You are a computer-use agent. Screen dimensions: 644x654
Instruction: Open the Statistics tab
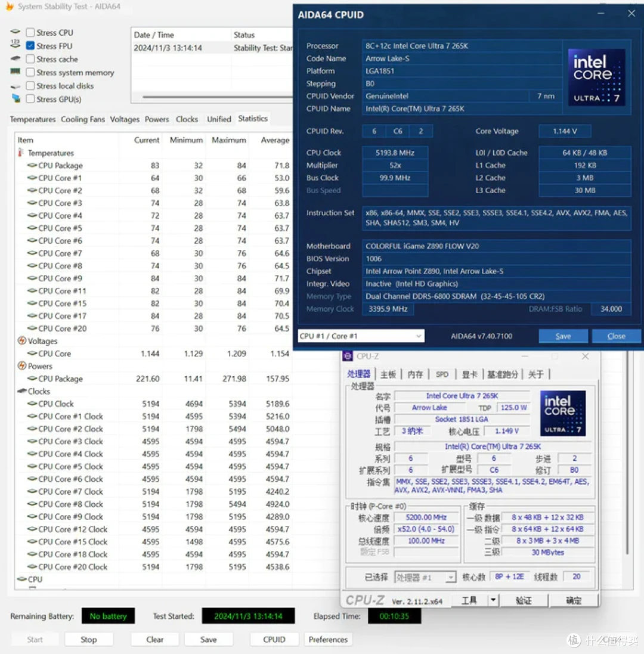click(x=253, y=119)
